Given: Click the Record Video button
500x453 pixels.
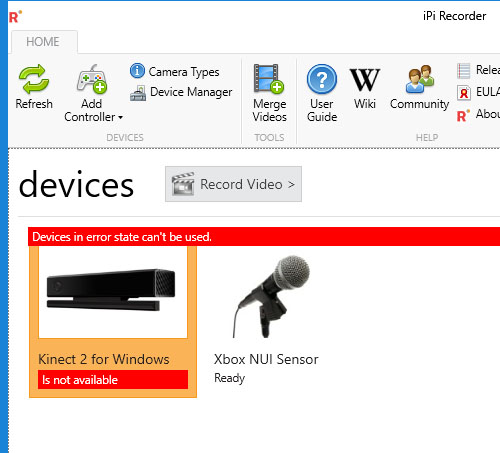Looking at the screenshot, I should click(x=233, y=184).
